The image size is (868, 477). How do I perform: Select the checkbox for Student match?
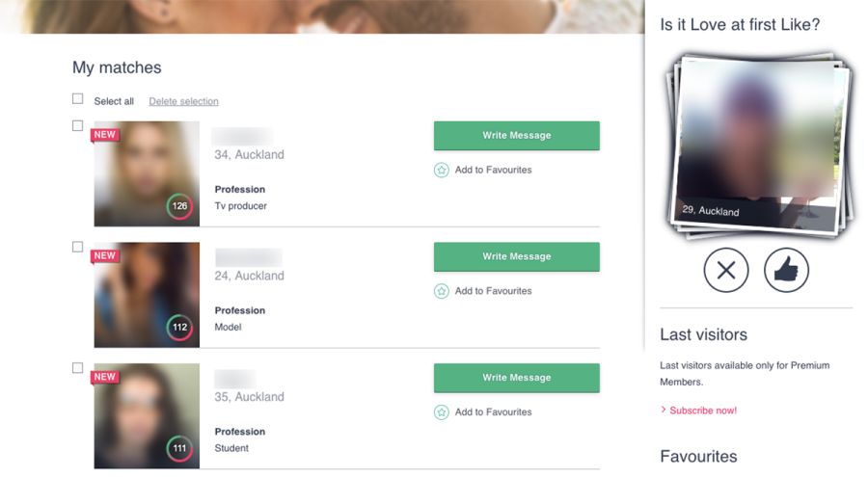(x=78, y=368)
